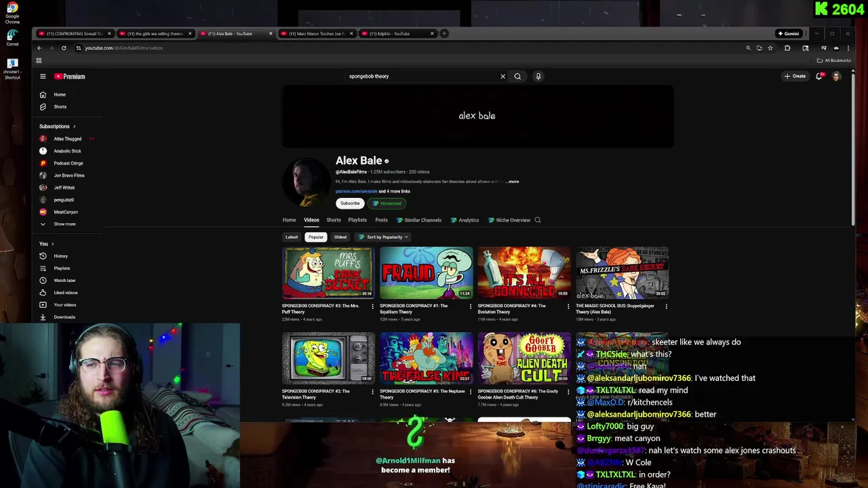Expand the You section
The image size is (868, 488).
(x=46, y=244)
